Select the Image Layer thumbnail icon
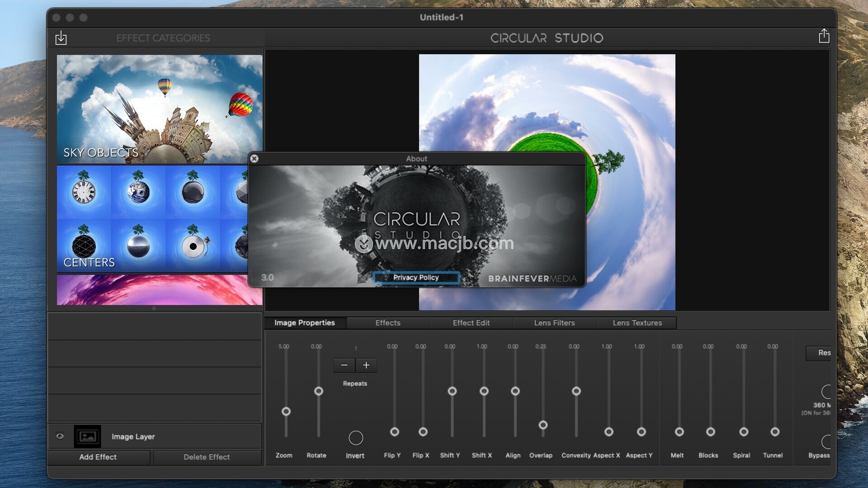This screenshot has height=488, width=868. click(x=87, y=436)
